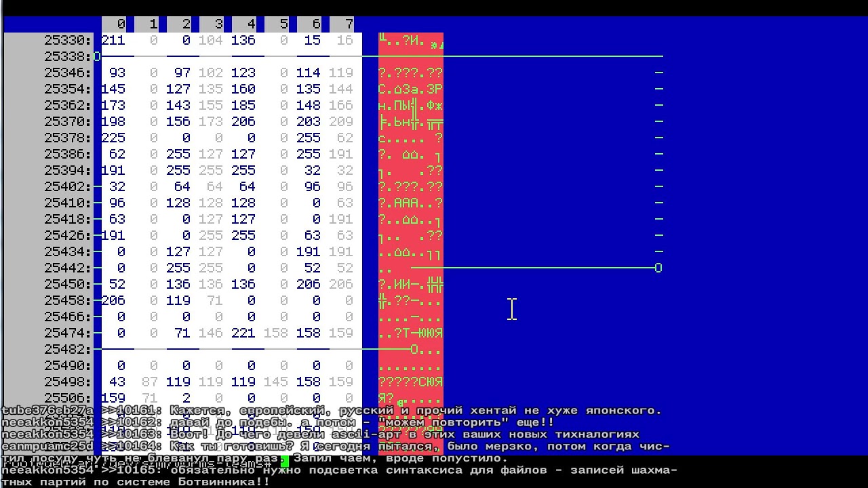Click row address 25346
This screenshot has width=868, height=488.
click(x=68, y=73)
